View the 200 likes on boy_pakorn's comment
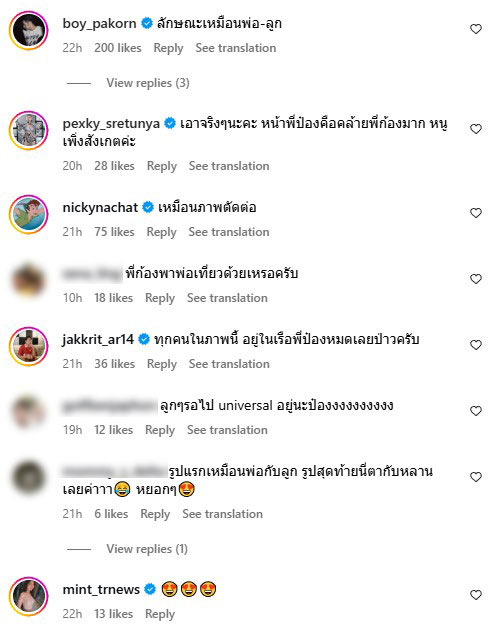This screenshot has height=625, width=493. tap(118, 48)
